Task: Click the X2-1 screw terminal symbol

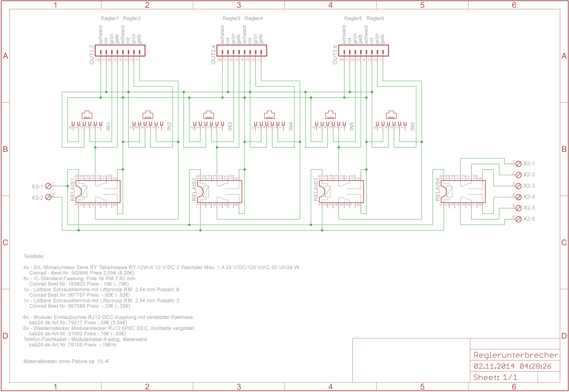Action: [518, 164]
